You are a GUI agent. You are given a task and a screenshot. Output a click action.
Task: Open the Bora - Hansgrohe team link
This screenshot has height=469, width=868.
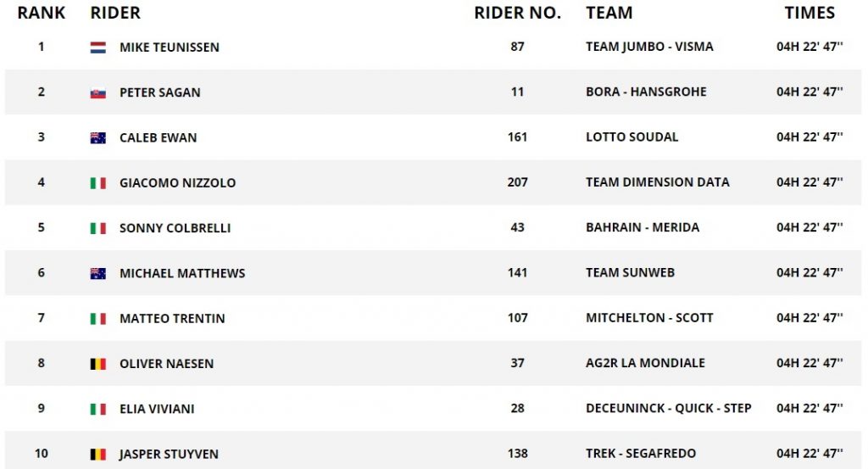tap(646, 92)
